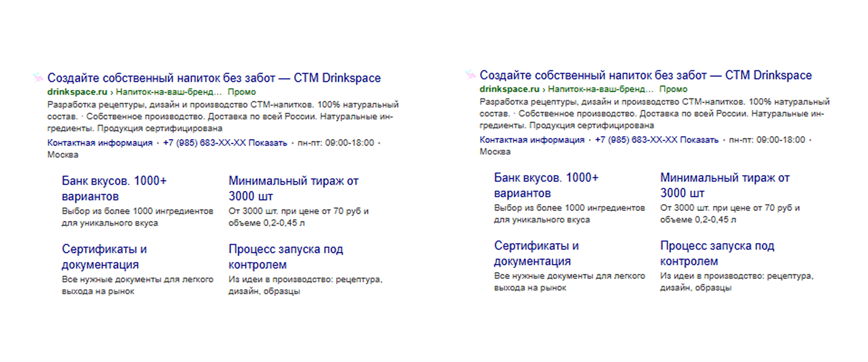Open Контактная информация in the left ad
The image size is (868, 362).
click(x=100, y=143)
